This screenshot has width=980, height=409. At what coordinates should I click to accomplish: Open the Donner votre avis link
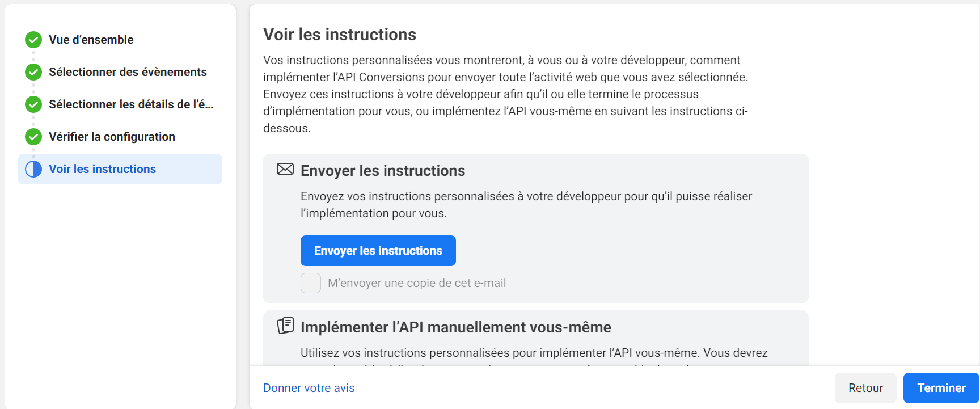(309, 388)
